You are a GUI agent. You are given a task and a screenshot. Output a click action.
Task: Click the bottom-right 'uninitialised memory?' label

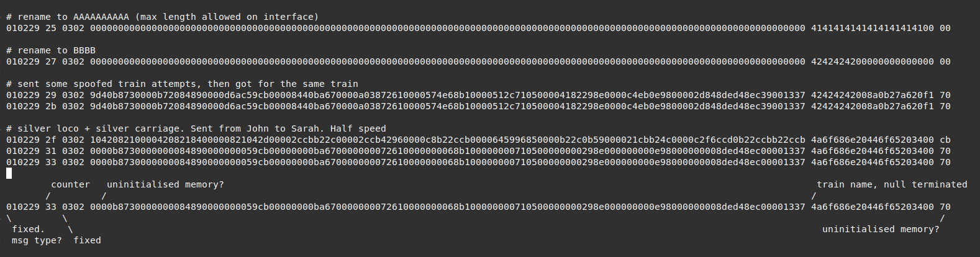click(881, 229)
